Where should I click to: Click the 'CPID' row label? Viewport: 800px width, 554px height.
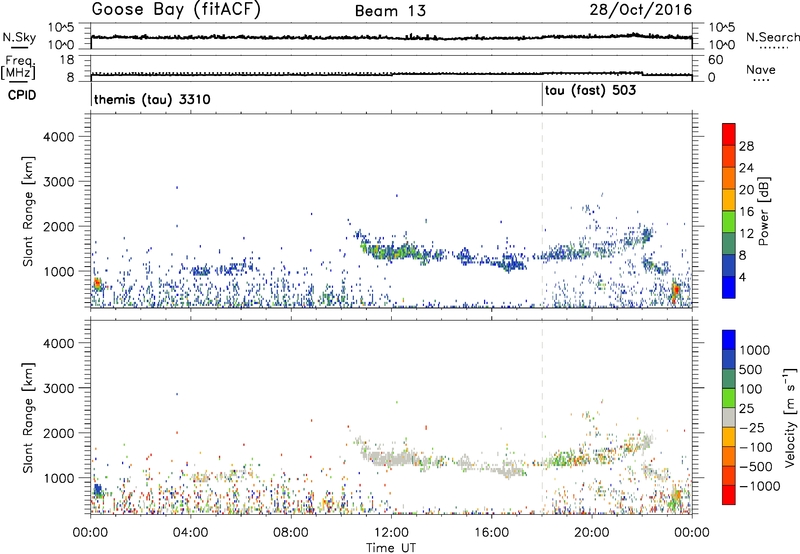coord(22,95)
